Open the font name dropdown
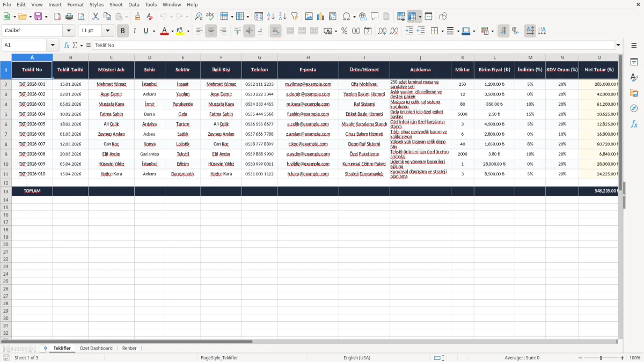Viewport: 644px width, 362px height. pos(69,31)
